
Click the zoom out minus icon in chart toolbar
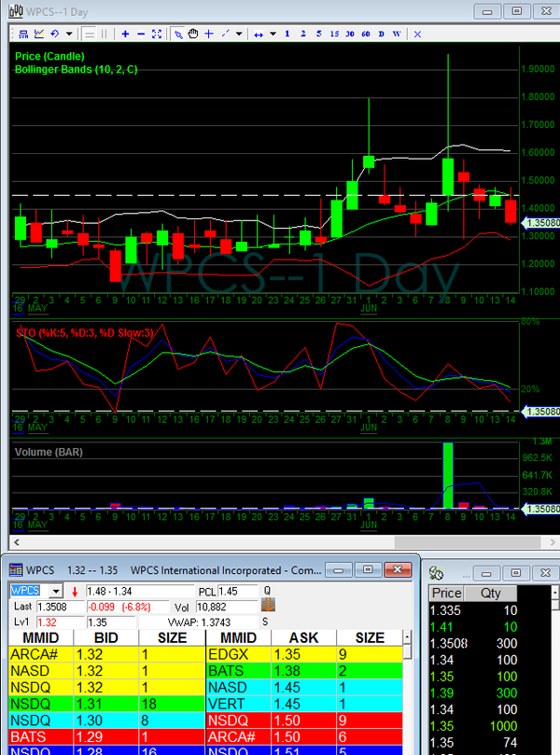click(141, 34)
